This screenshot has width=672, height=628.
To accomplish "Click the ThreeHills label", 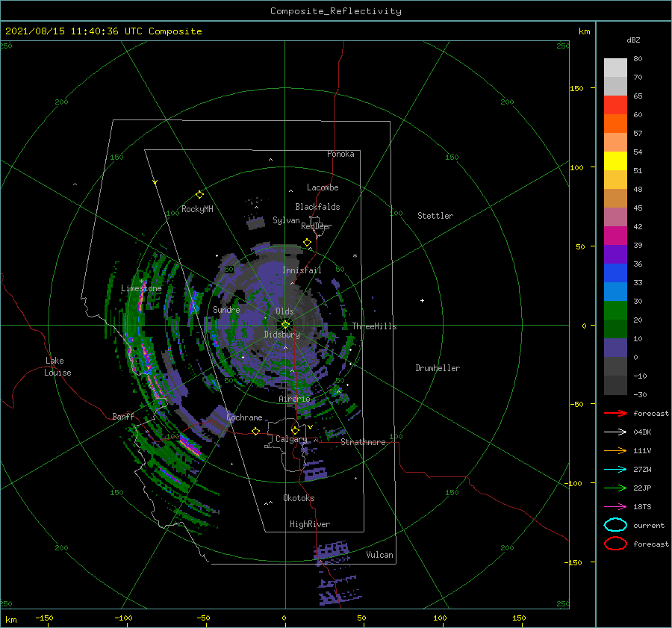I will (374, 326).
